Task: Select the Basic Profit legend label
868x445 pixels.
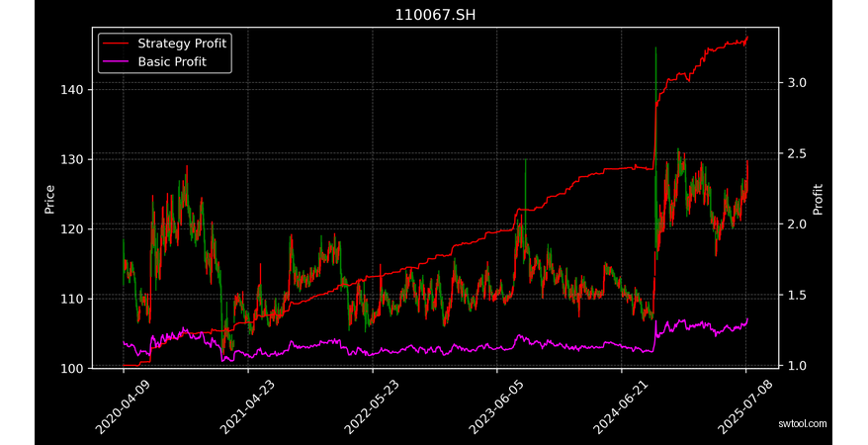Action: (x=172, y=62)
